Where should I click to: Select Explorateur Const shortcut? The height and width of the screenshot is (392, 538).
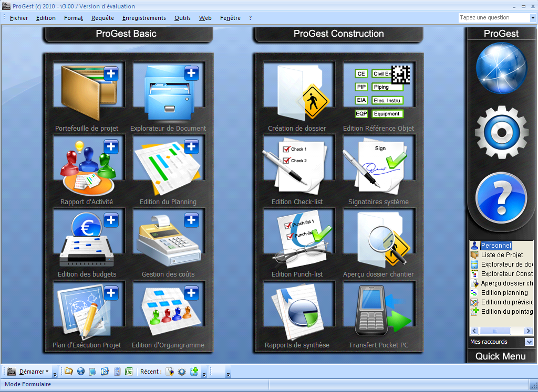502,274
